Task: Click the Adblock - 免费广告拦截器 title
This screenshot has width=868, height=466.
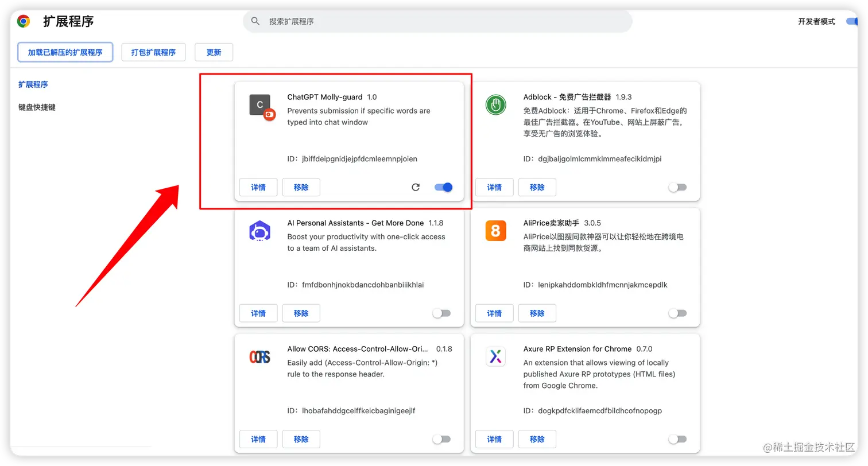Action: (567, 97)
